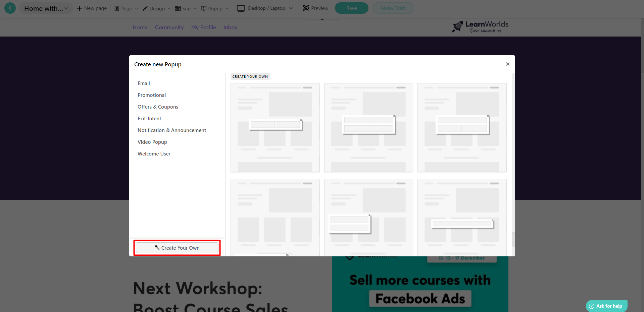Screen dimensions: 644x312
Task: Expand the Home with... page selector dropdown
Action: tap(66, 8)
